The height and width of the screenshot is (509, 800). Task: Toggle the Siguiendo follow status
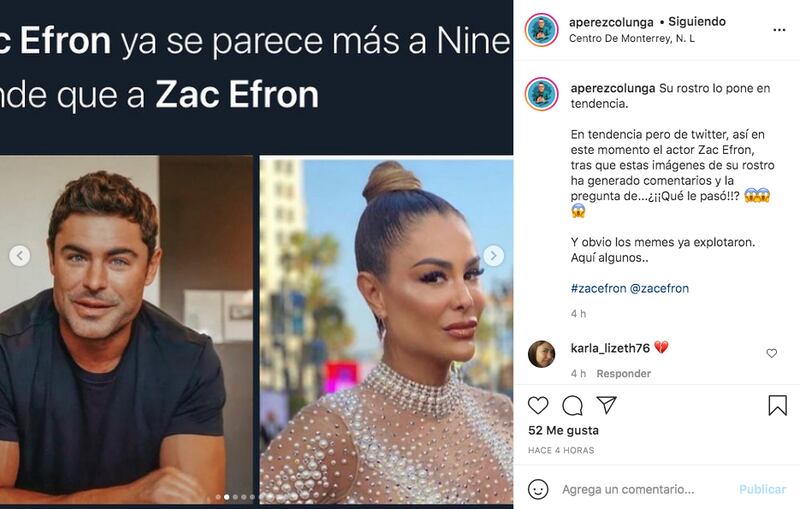coord(697,21)
